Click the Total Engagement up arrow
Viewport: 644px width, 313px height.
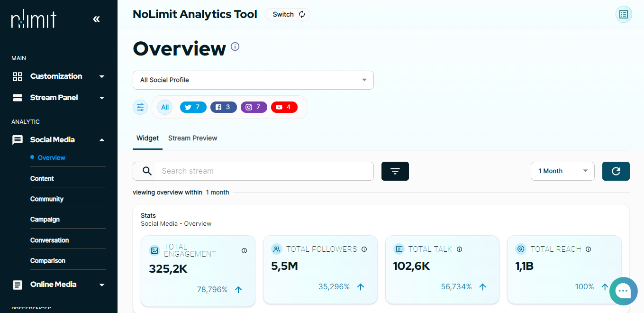[x=238, y=289]
